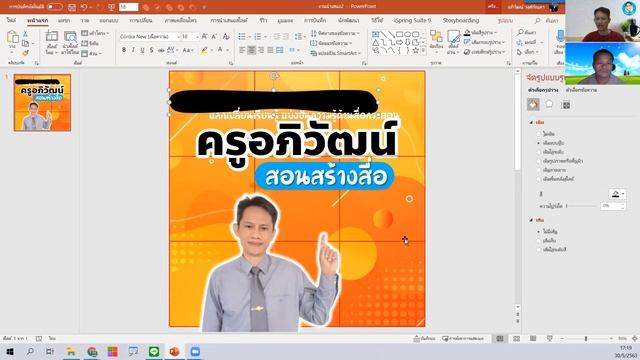
Task: Open Size & Properties icon in Format Shape pane
Action: pyautogui.click(x=566, y=105)
